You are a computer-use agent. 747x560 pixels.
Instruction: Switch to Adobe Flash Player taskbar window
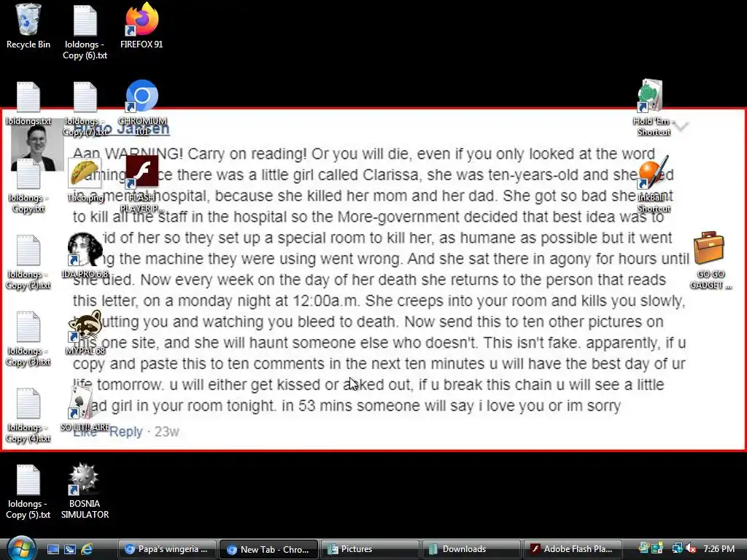(x=573, y=549)
